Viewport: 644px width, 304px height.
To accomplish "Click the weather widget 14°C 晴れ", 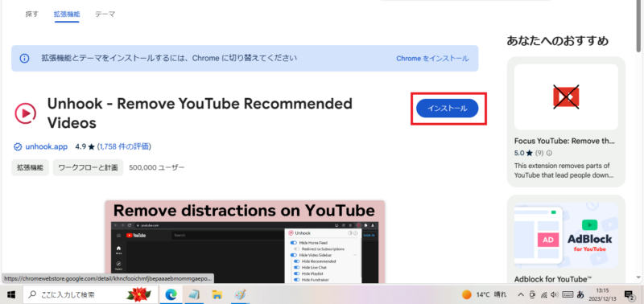I will click(484, 294).
